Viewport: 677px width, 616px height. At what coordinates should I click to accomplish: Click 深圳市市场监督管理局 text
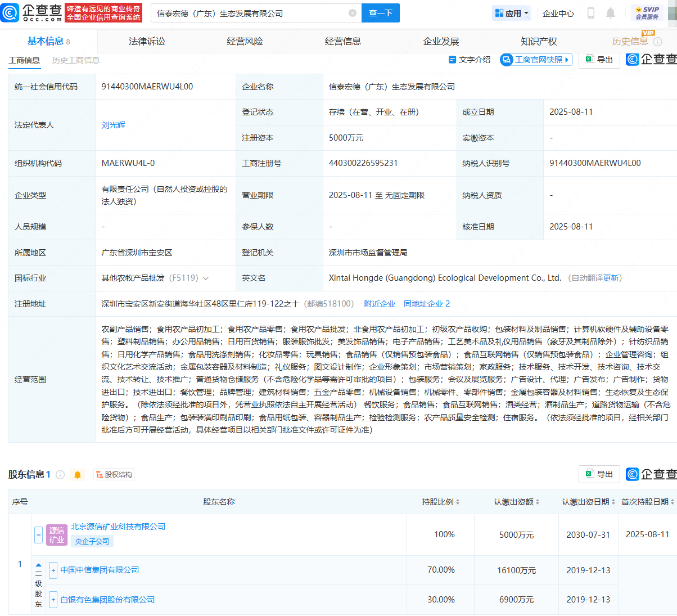368,253
